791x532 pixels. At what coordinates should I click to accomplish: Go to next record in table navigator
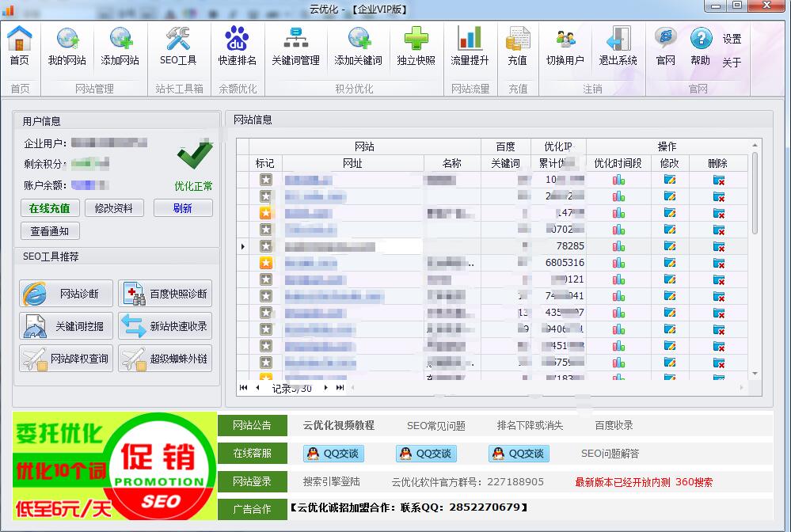(x=327, y=388)
